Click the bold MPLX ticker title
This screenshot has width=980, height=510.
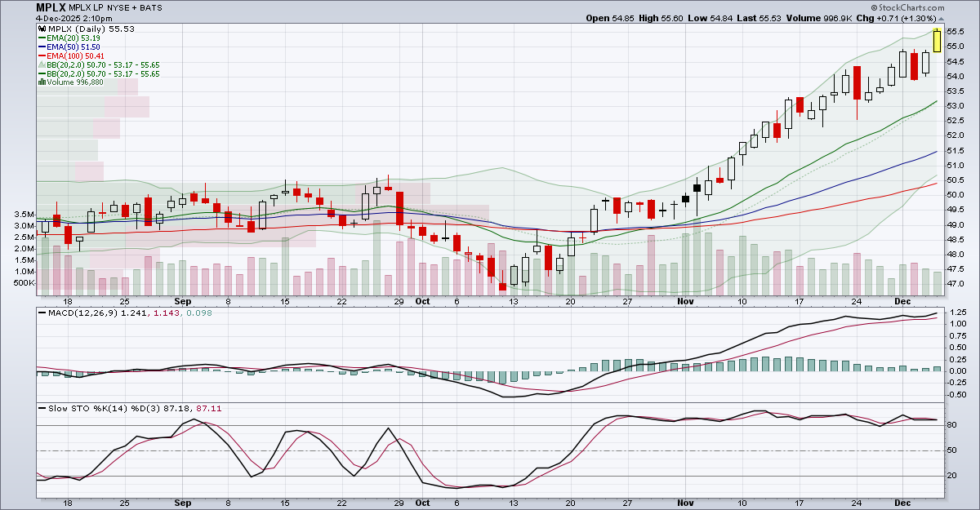(51, 7)
